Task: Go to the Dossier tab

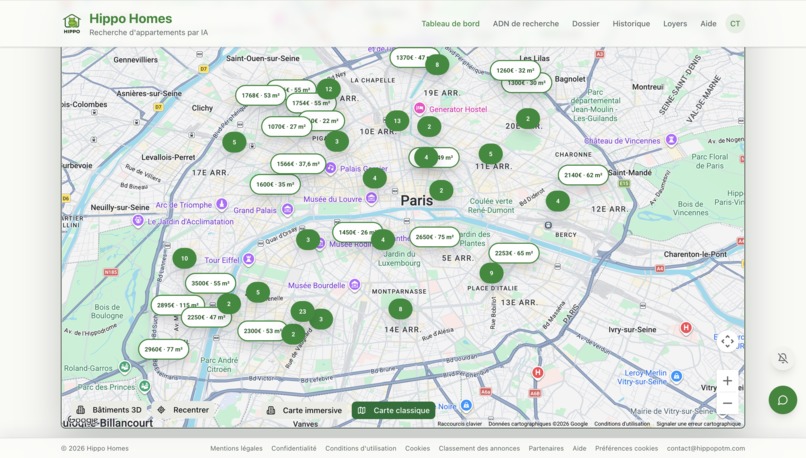Action: coord(585,24)
